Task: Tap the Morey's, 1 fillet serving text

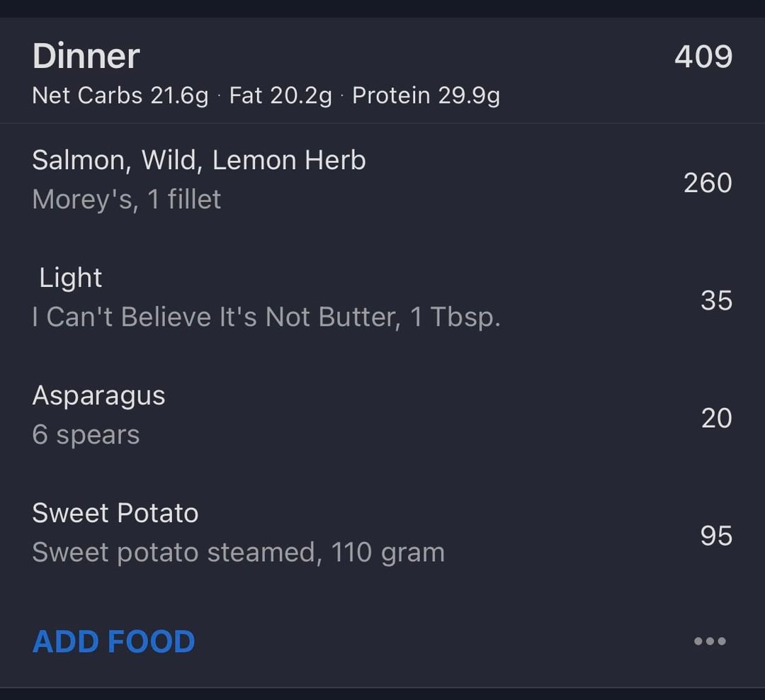Action: tap(126, 200)
